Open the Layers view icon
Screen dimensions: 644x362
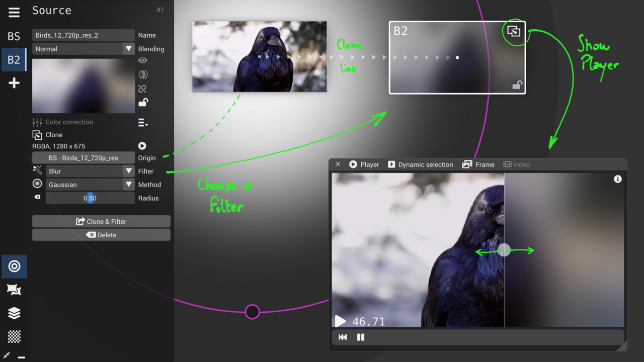(x=14, y=313)
